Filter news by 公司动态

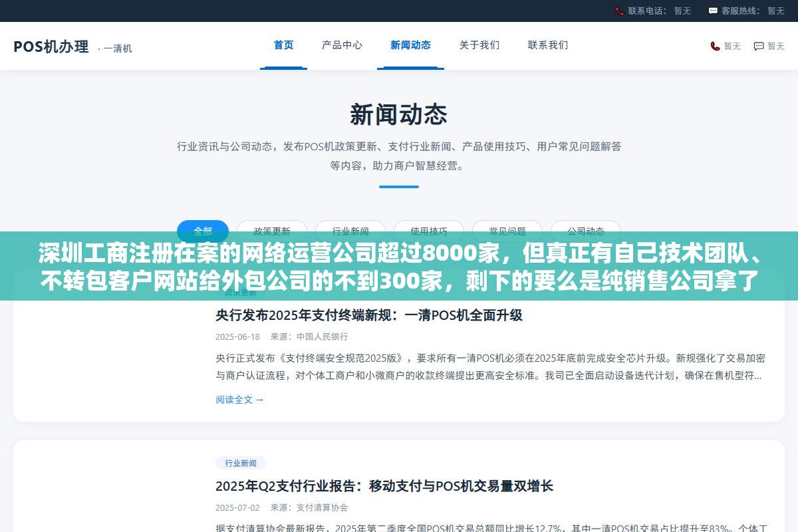point(586,231)
